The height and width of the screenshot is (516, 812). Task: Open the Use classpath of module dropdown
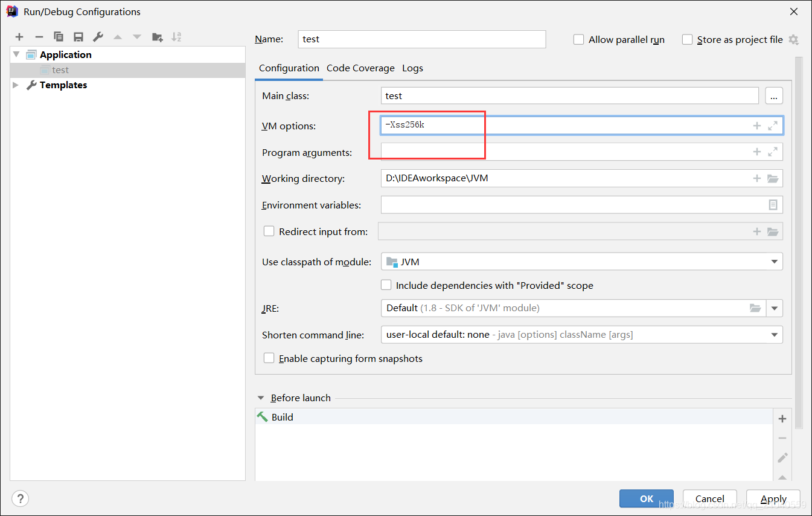tap(775, 262)
